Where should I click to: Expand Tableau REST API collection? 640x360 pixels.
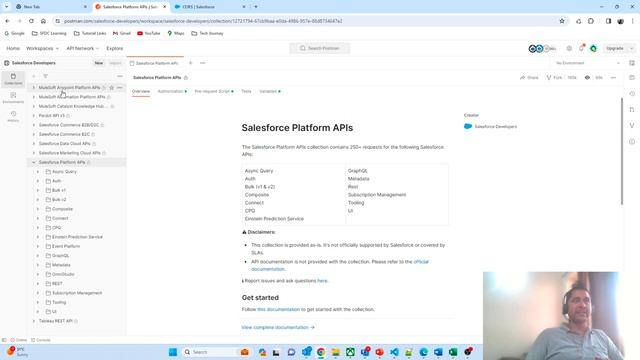[34, 321]
